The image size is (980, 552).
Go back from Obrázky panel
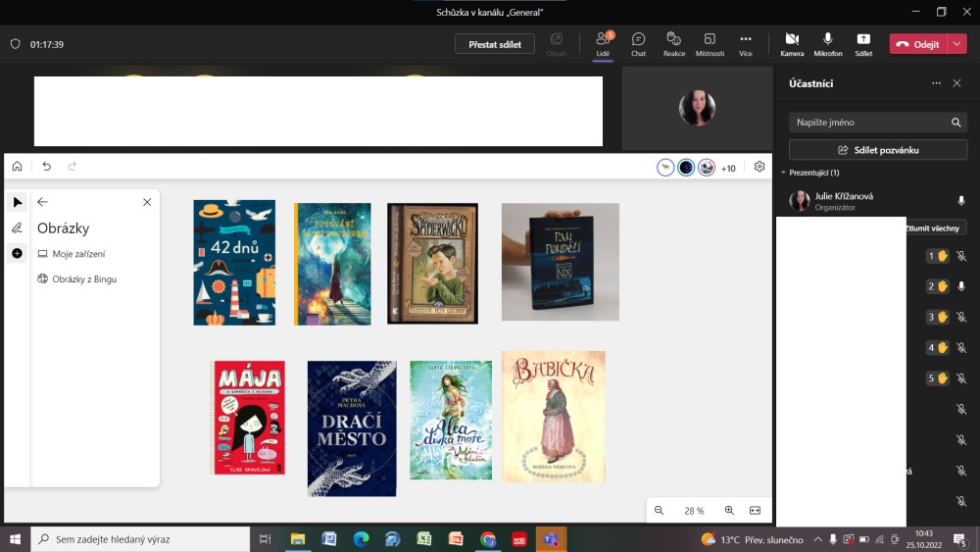pyautogui.click(x=42, y=202)
